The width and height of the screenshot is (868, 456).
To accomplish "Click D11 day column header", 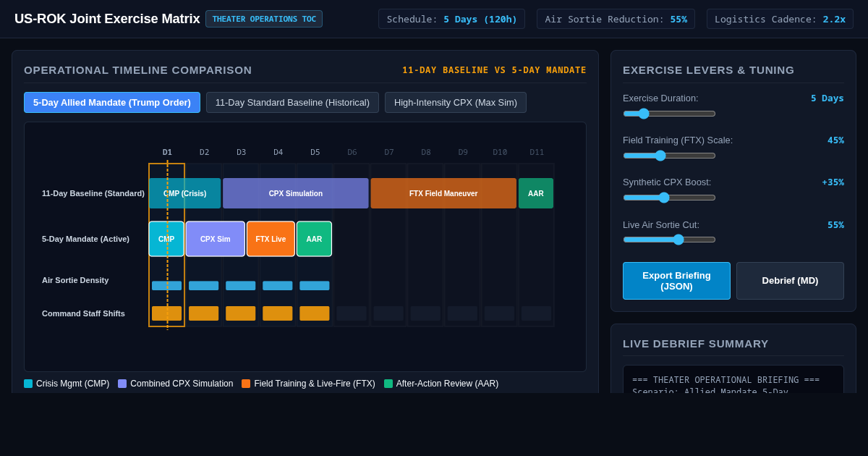I will coord(537,152).
